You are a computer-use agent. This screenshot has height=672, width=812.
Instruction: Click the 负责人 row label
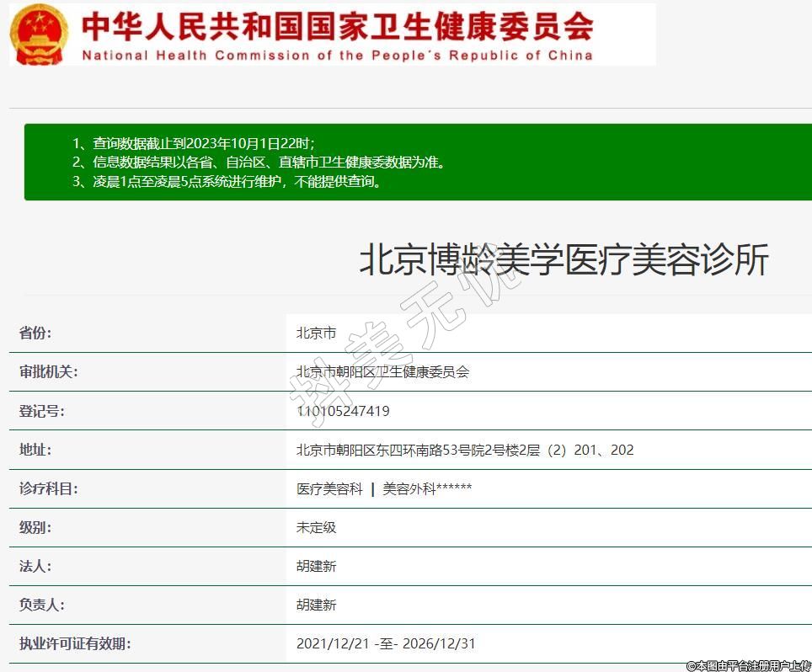(42, 605)
